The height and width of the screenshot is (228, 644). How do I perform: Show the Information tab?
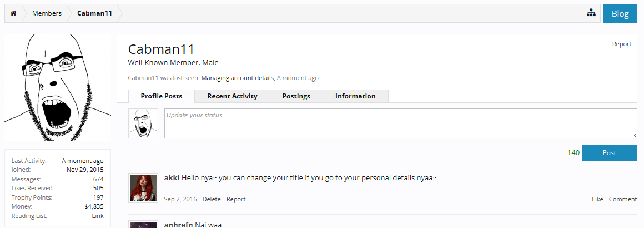[355, 96]
